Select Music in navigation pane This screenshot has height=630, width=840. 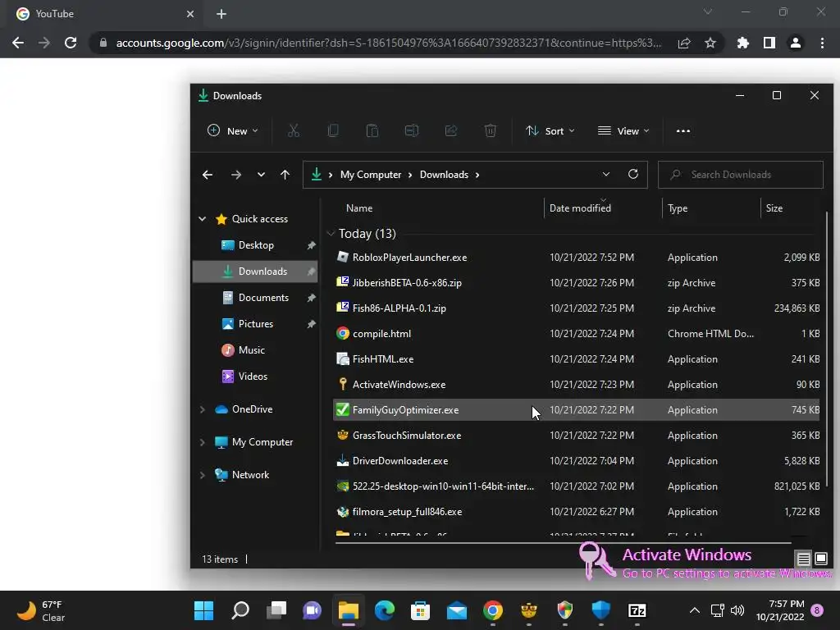click(x=256, y=349)
